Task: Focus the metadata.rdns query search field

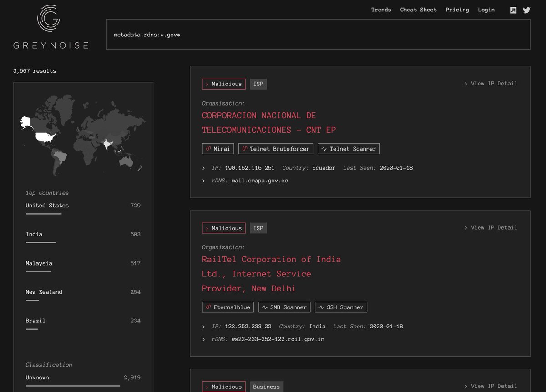Action: pos(318,35)
